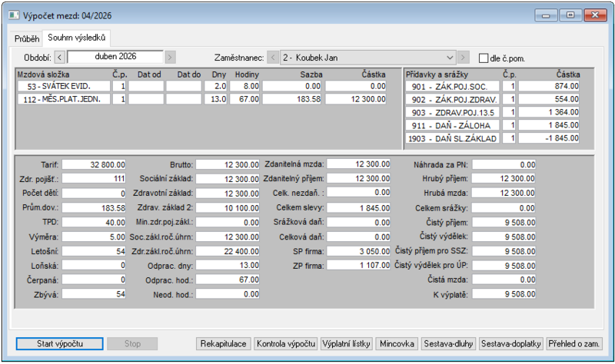Close the Výpočet mezd window
The width and height of the screenshot is (615, 364).
[595, 15]
